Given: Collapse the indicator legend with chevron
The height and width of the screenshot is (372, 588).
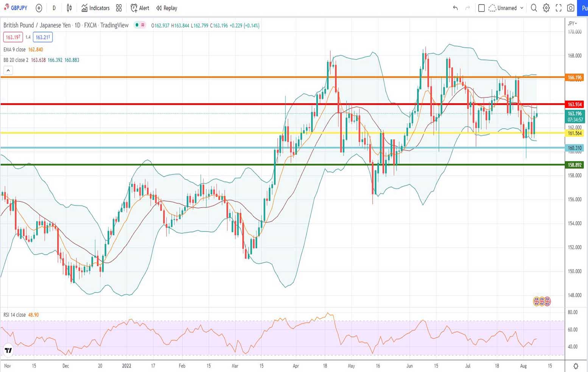Looking at the screenshot, I should click(x=8, y=70).
